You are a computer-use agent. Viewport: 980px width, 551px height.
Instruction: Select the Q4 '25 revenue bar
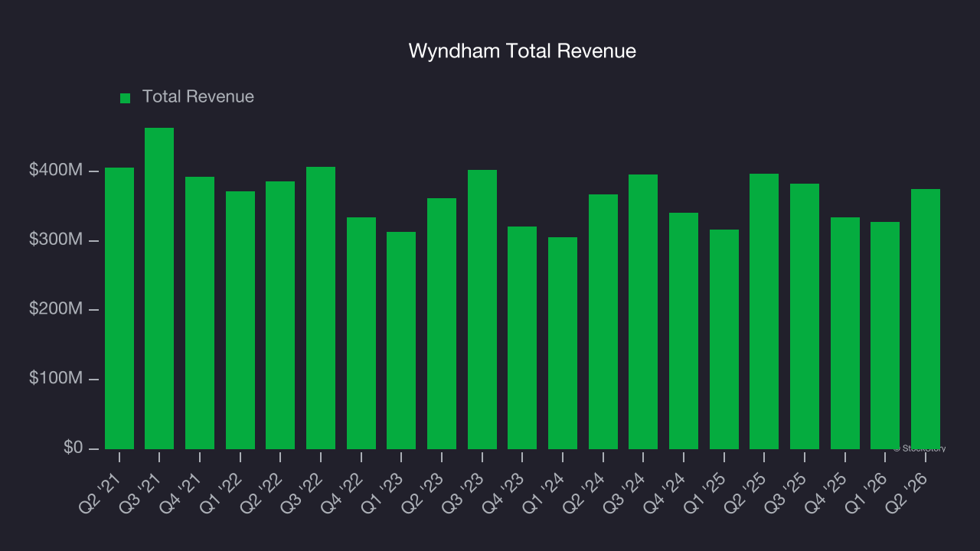[845, 333]
